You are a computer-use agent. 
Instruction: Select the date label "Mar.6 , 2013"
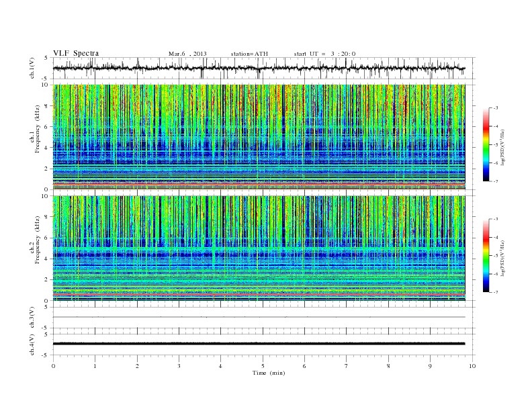(187, 54)
